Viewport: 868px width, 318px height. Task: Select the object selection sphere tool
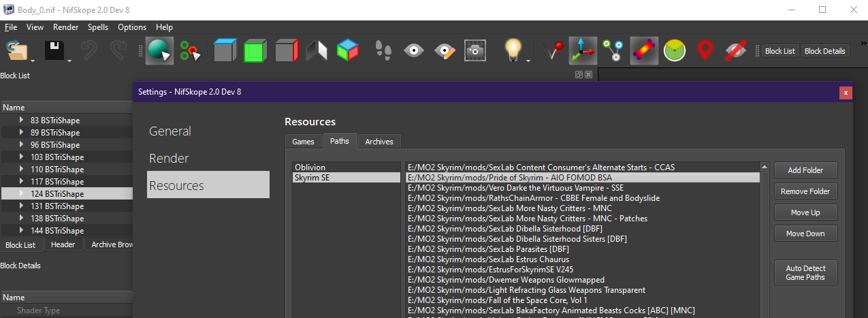pos(159,51)
